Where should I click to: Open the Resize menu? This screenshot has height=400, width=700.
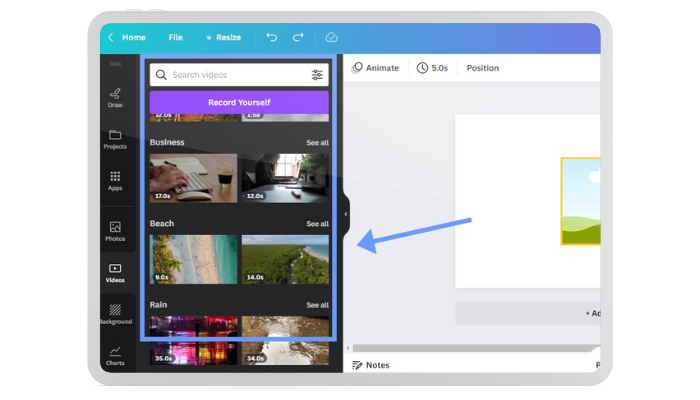tap(223, 38)
